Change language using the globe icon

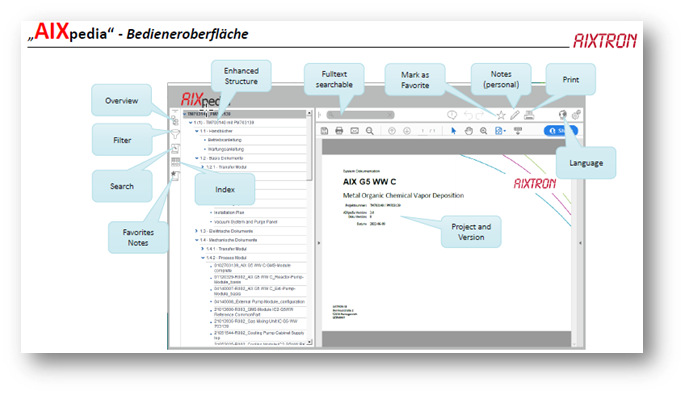pyautogui.click(x=563, y=114)
